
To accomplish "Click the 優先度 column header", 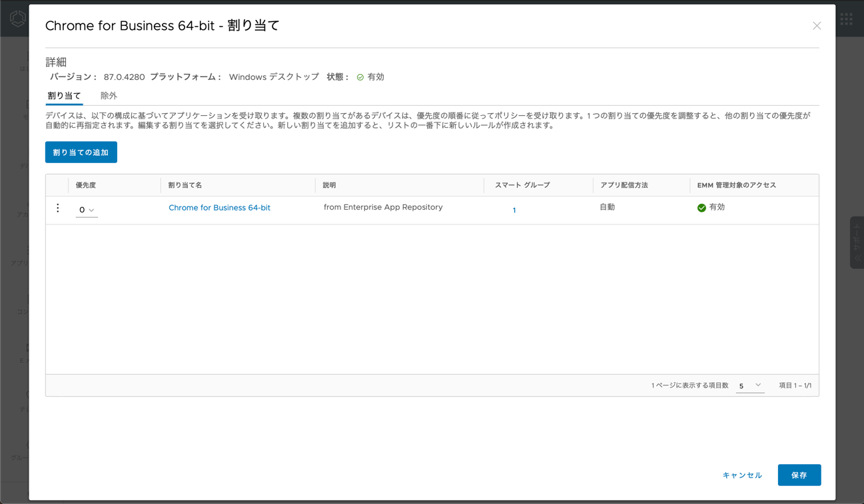I will tap(85, 185).
